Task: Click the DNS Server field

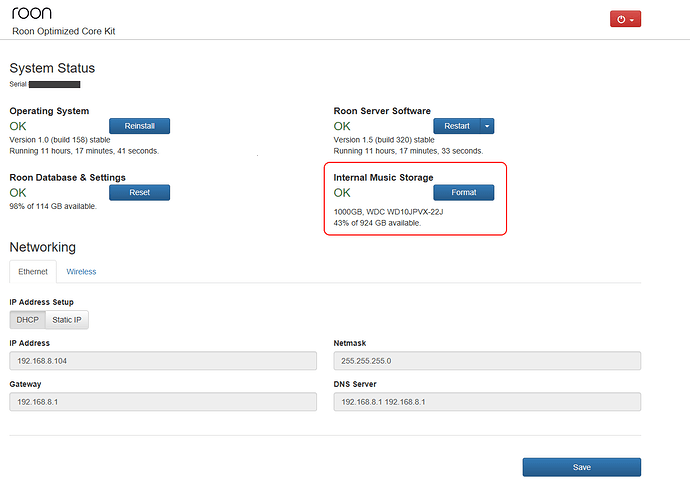Action: pos(487,402)
